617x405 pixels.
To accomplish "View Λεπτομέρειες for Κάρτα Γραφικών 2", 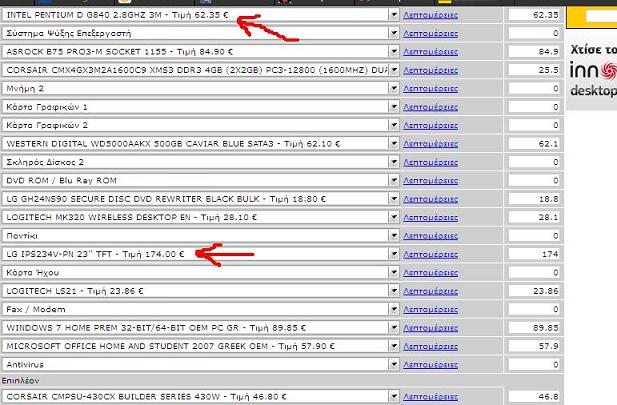I will pos(430,125).
